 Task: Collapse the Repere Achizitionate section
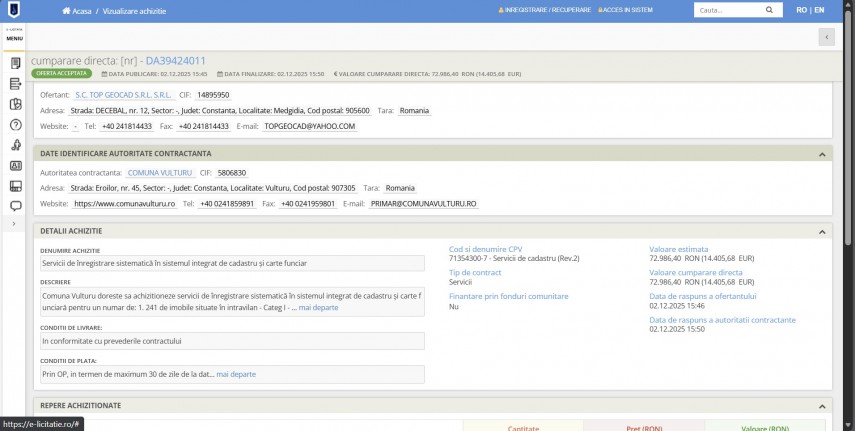click(x=821, y=405)
